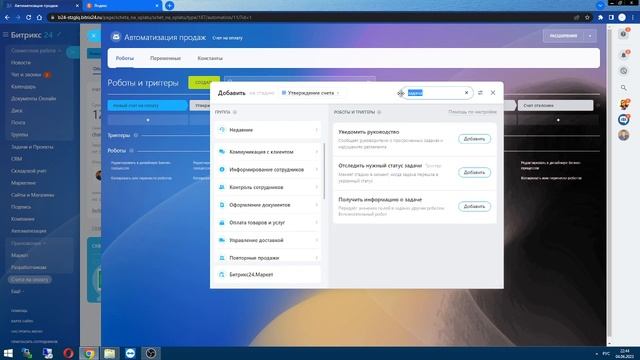Screen dimensions: 640x360
Task: Select the Оформление документов group icon
Action: click(x=222, y=205)
